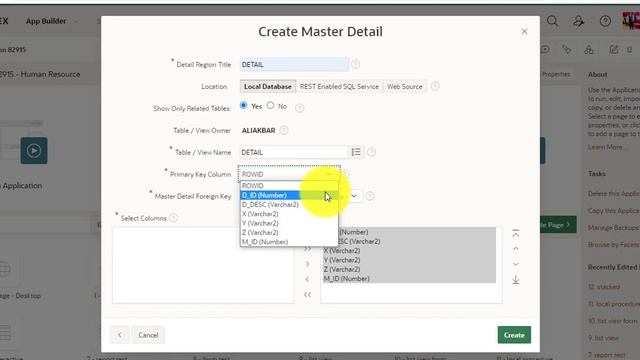This screenshot has width=640, height=360.
Task: Move column to top of list
Action: 516,233
